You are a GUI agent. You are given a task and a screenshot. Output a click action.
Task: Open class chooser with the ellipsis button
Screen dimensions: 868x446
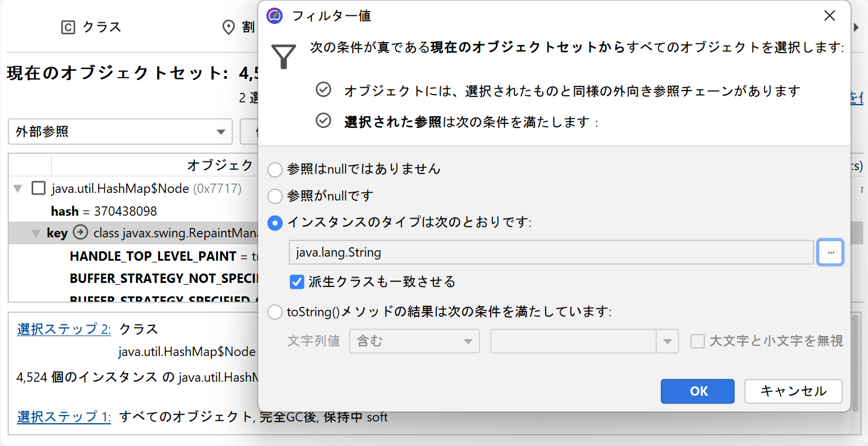pyautogui.click(x=830, y=253)
